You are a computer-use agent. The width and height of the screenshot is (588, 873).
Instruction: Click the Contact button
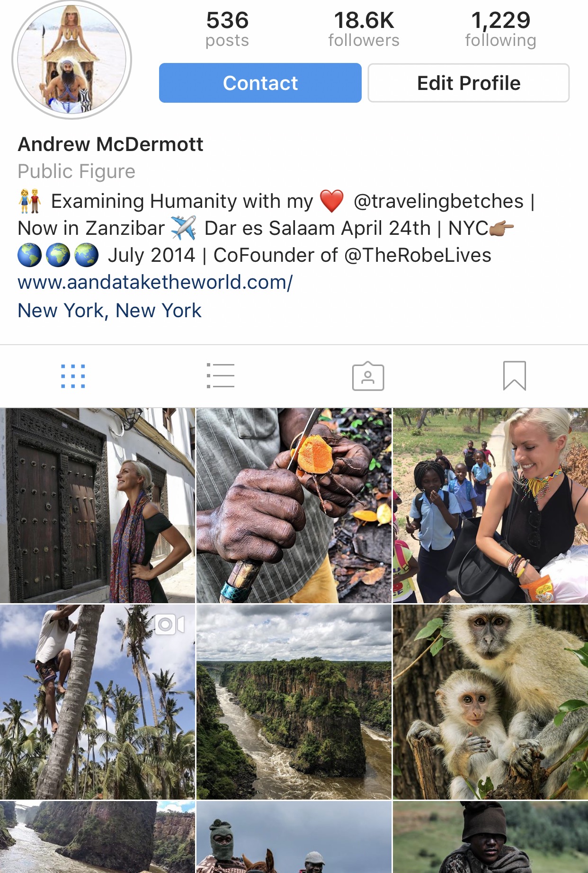pyautogui.click(x=260, y=83)
